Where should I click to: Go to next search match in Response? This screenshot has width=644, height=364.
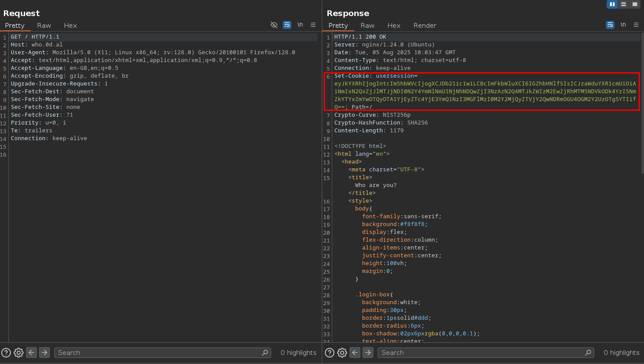pos(368,353)
